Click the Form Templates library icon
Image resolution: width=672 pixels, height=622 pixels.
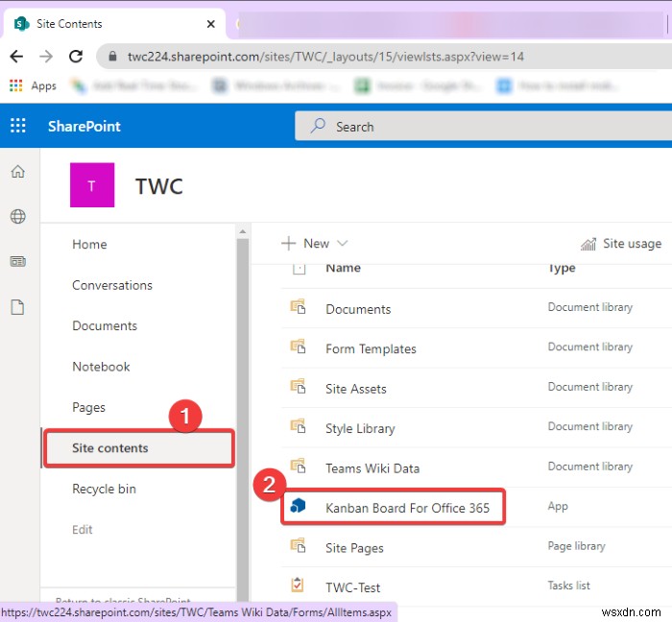coord(298,347)
